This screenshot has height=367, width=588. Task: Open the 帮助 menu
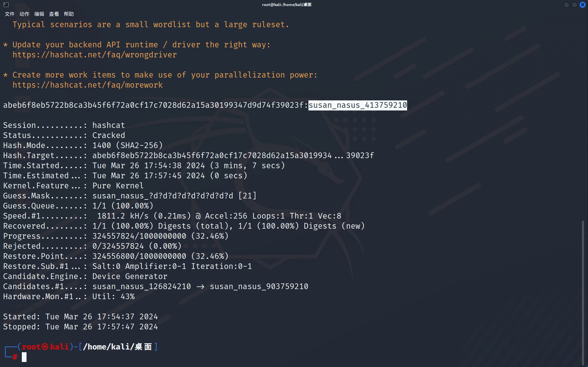[x=69, y=14]
